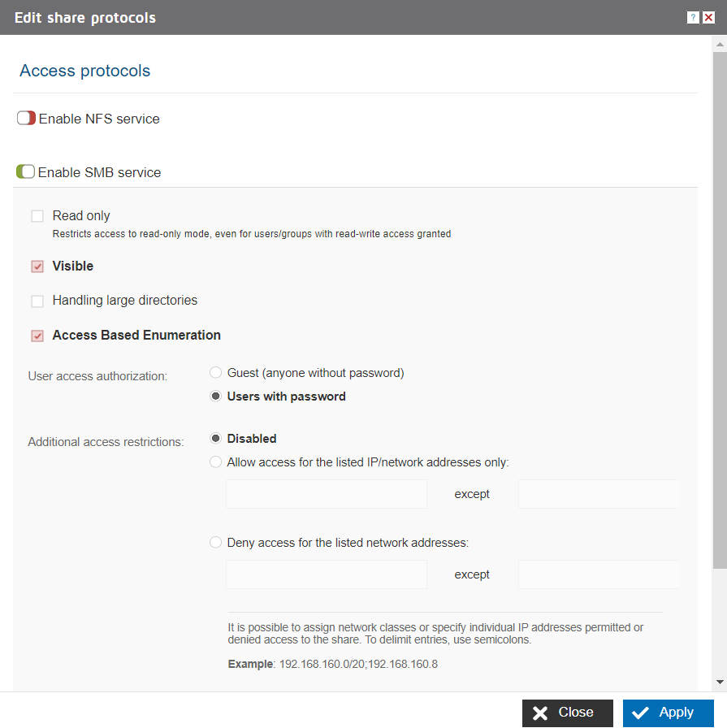Select the Disabled access restrictions radio

coord(215,438)
